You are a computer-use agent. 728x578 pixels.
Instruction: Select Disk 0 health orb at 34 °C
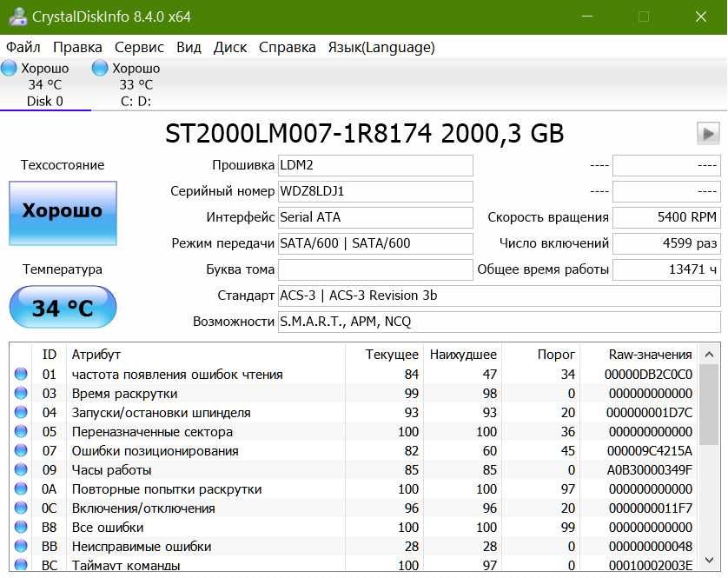click(x=9, y=68)
